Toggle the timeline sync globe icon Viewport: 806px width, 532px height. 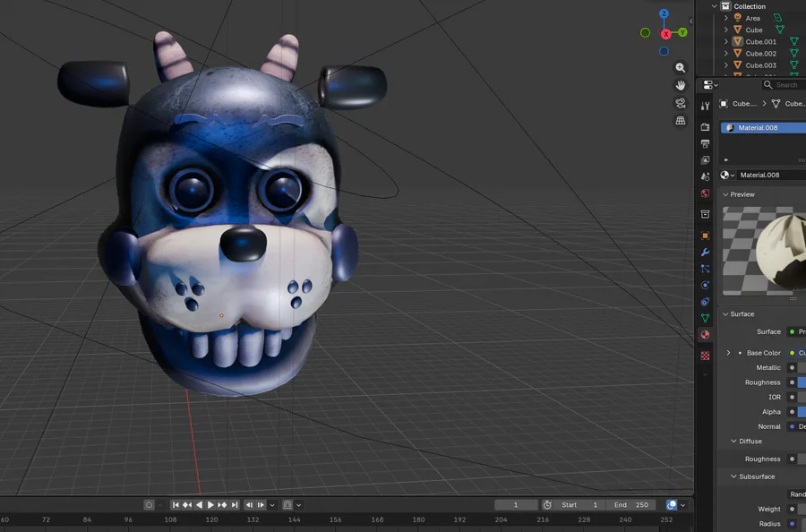[x=672, y=505]
